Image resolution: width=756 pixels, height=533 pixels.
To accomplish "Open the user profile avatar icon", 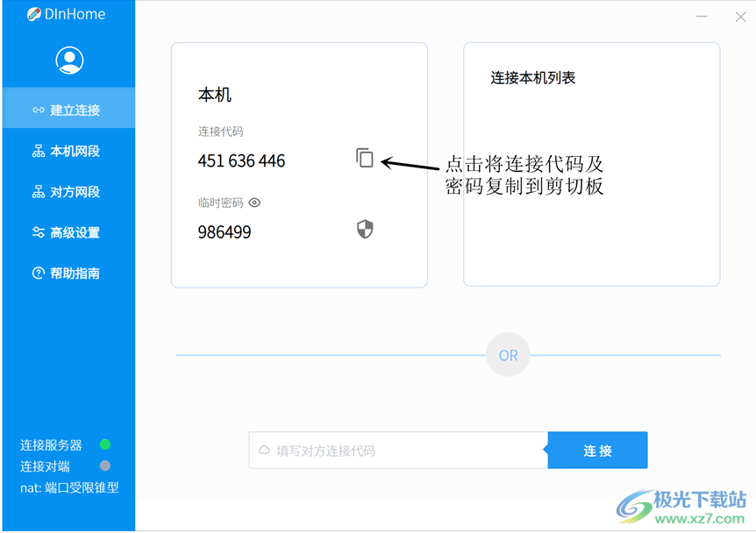I will 68,60.
